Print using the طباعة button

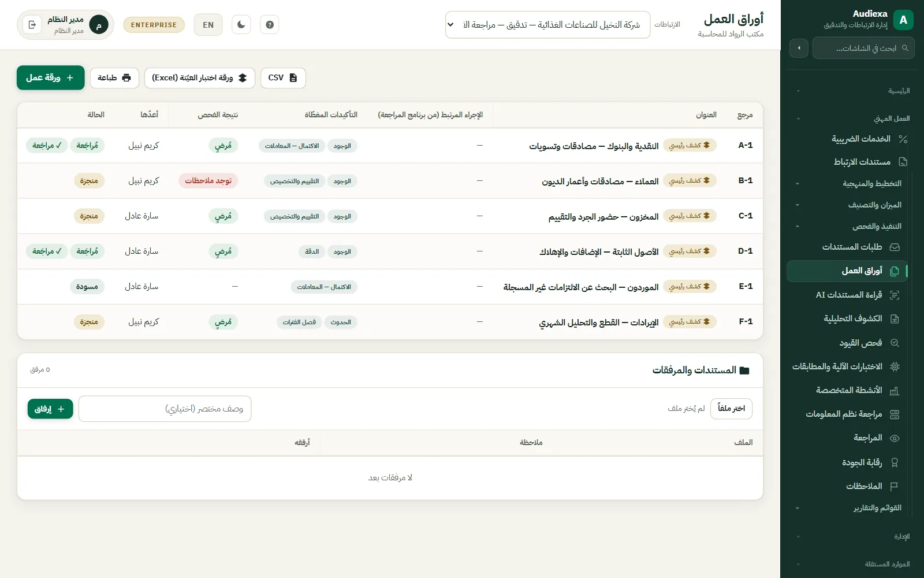click(x=114, y=77)
